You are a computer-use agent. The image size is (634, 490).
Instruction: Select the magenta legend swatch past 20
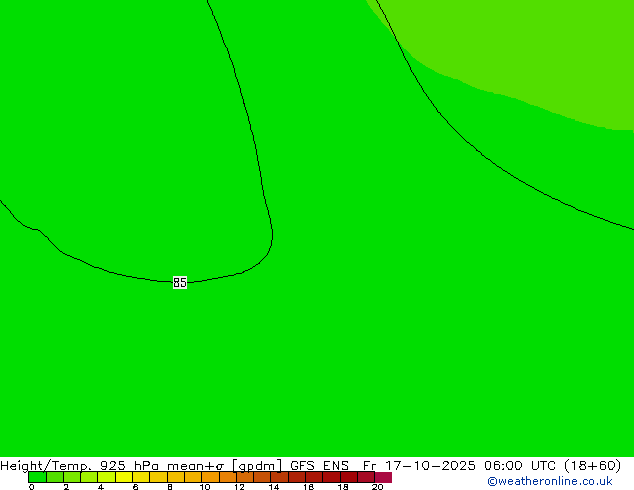coord(383,477)
